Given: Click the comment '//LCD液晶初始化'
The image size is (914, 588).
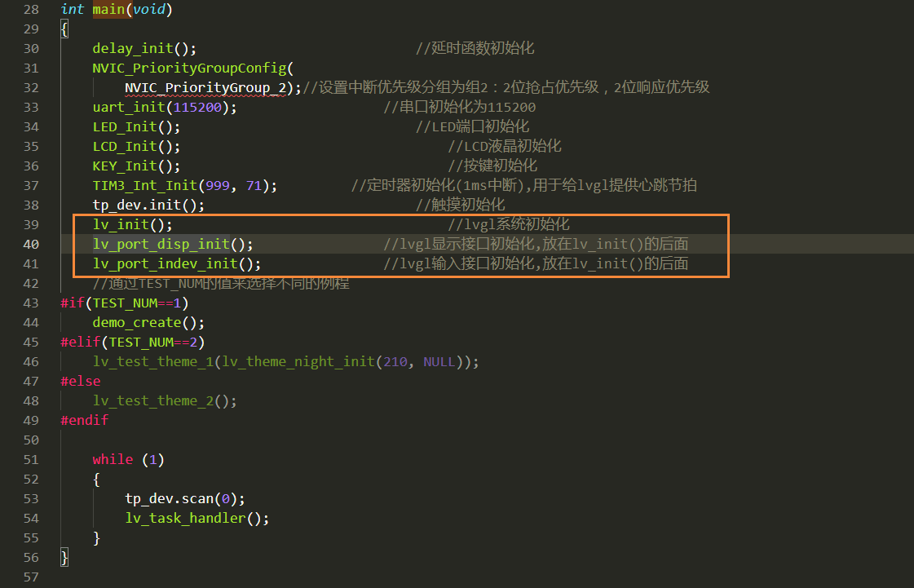Looking at the screenshot, I should point(505,147).
